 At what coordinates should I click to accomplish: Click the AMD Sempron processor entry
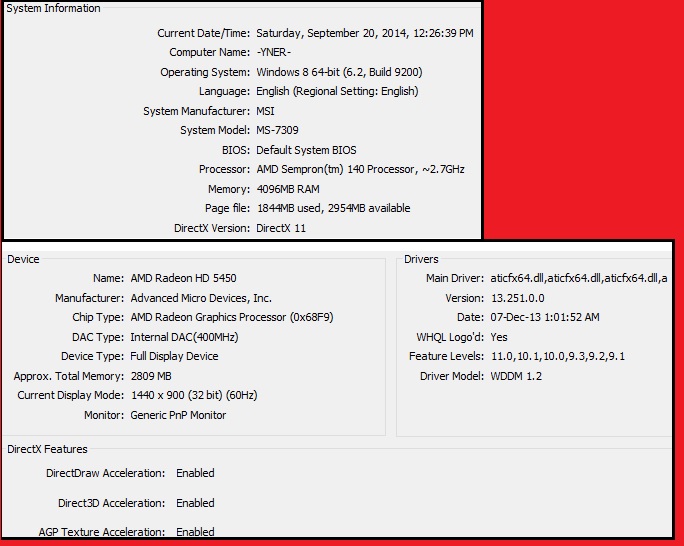click(360, 169)
